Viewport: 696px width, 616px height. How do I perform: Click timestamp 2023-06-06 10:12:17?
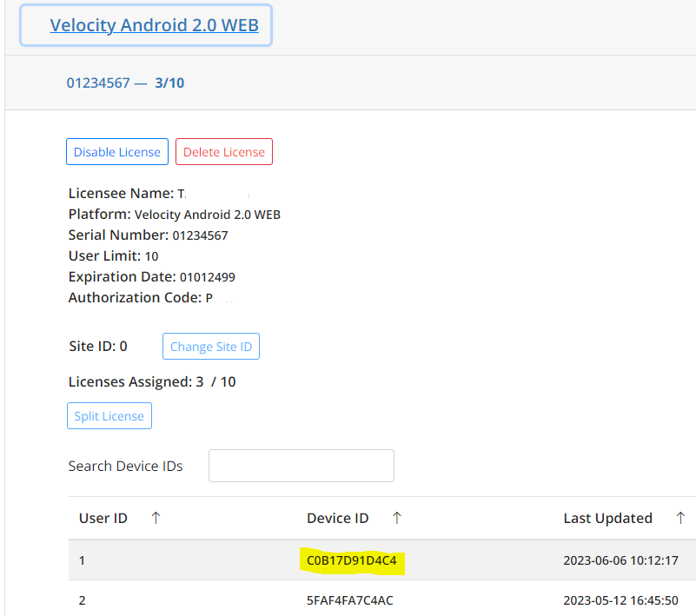(x=618, y=560)
